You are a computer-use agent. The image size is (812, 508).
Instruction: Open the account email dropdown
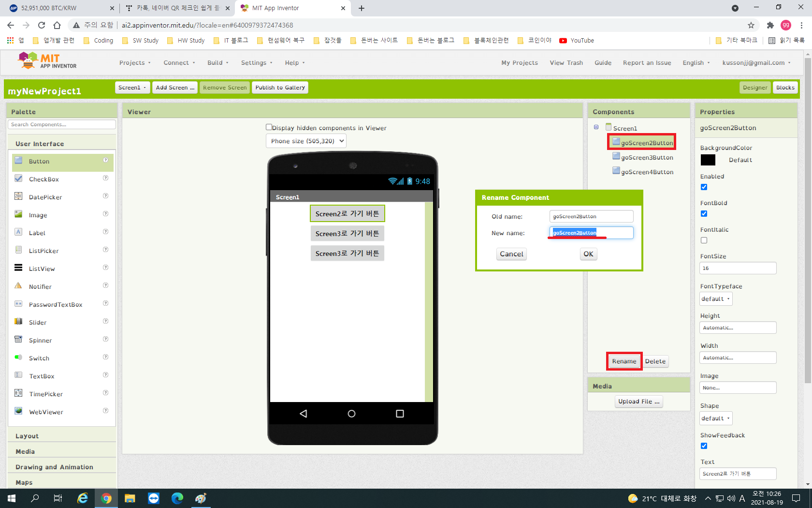point(756,63)
